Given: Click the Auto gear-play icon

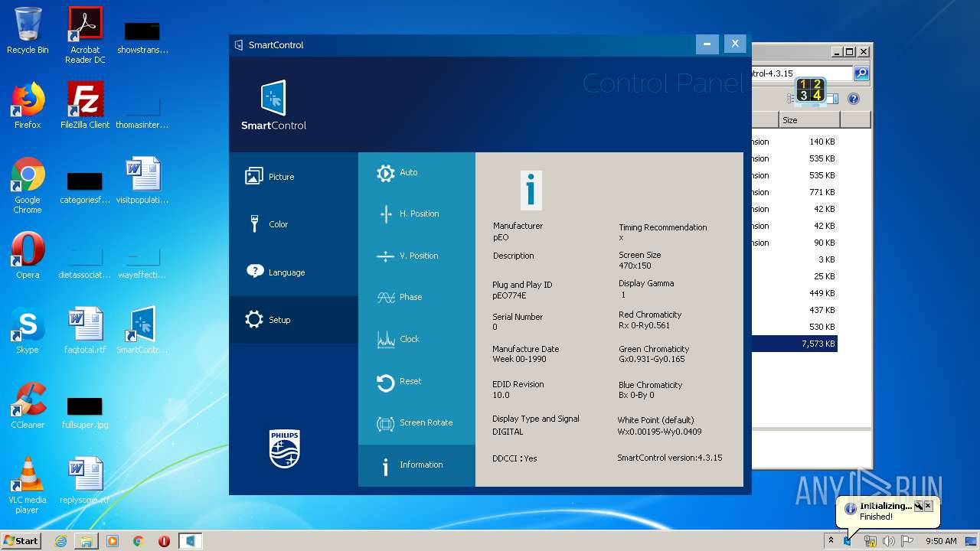Looking at the screenshot, I should [x=386, y=173].
